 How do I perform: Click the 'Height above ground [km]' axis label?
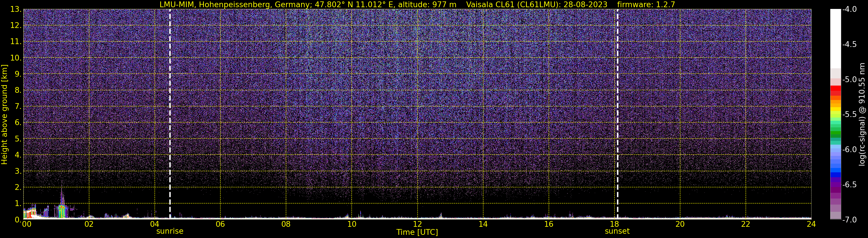pos(4,115)
